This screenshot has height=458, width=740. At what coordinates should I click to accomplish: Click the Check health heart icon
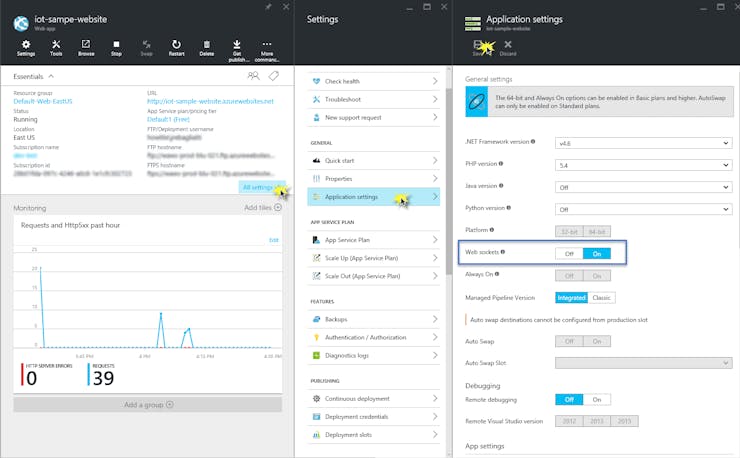(316, 81)
